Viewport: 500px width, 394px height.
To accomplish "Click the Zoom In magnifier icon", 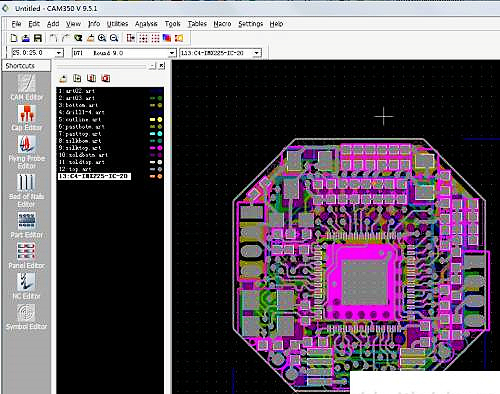I will [x=102, y=38].
